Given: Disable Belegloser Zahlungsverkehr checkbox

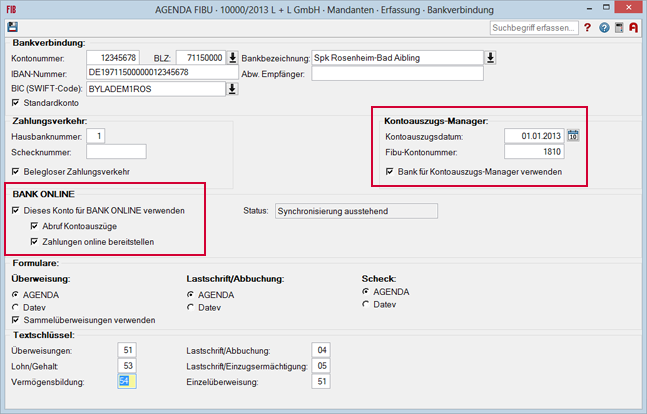Looking at the screenshot, I should coord(15,171).
